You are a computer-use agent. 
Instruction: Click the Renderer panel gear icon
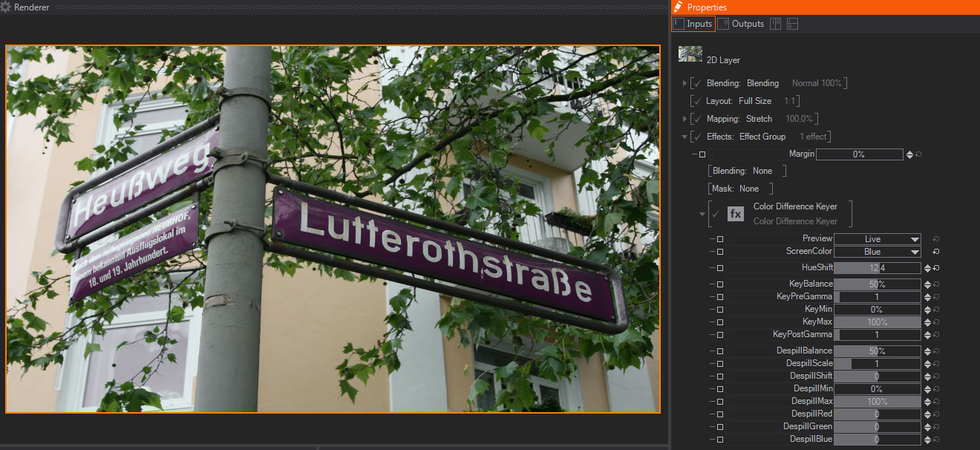tap(6, 7)
